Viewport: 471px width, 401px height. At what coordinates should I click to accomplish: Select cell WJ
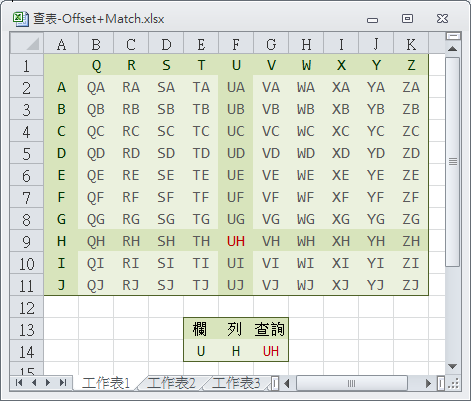click(306, 285)
